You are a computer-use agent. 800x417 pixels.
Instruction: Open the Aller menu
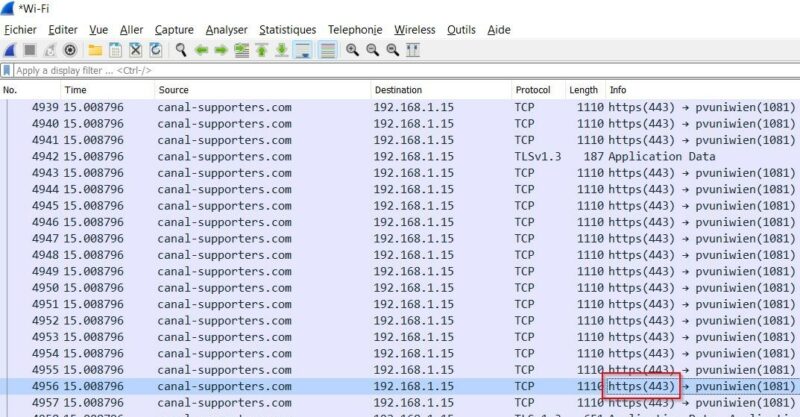pyautogui.click(x=131, y=30)
